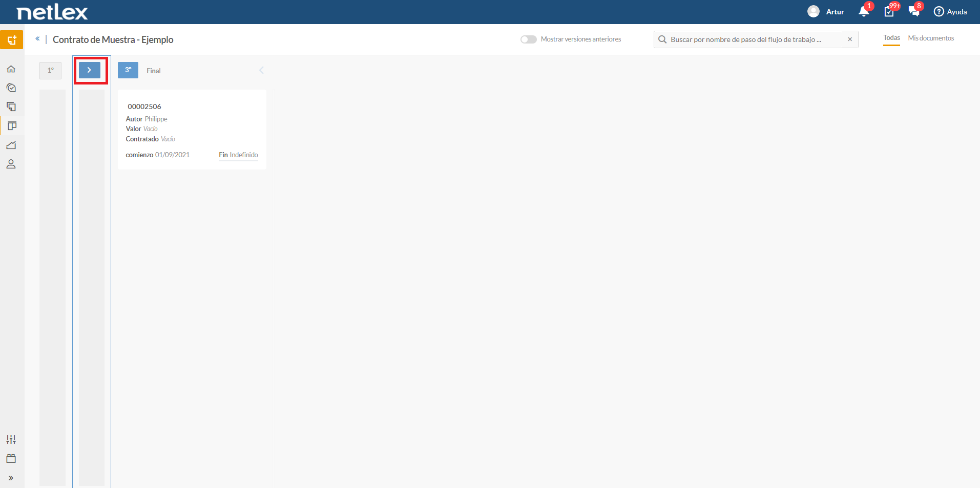Open the notifications bell icon

tap(864, 12)
